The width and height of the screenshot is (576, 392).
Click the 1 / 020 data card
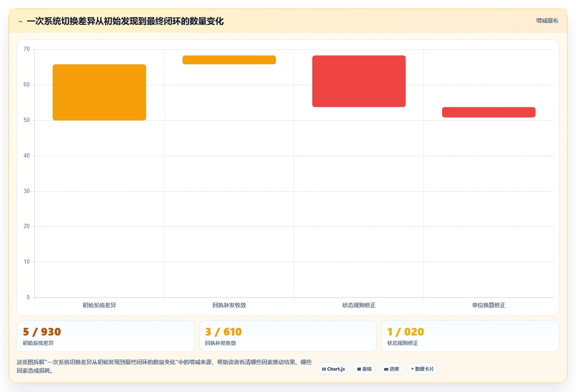[x=470, y=336]
